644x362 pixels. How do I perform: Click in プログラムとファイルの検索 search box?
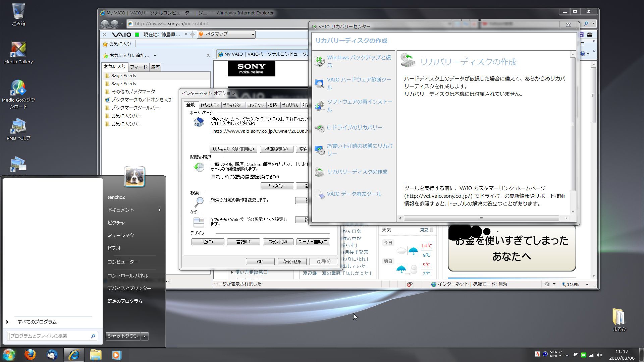coord(52,336)
